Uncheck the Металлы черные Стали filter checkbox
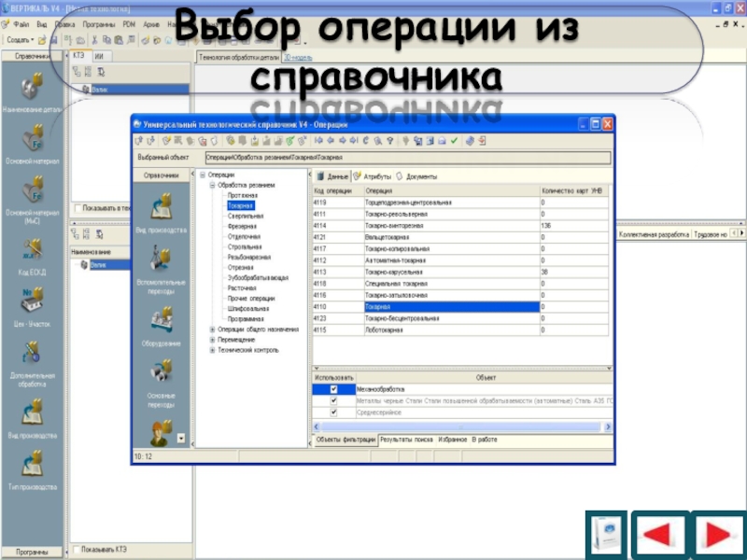 click(x=334, y=400)
